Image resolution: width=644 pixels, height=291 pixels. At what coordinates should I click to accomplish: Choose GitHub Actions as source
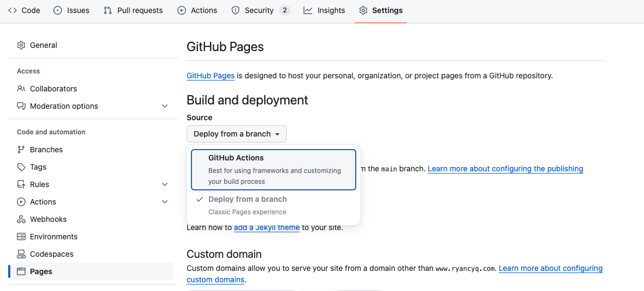pyautogui.click(x=274, y=170)
